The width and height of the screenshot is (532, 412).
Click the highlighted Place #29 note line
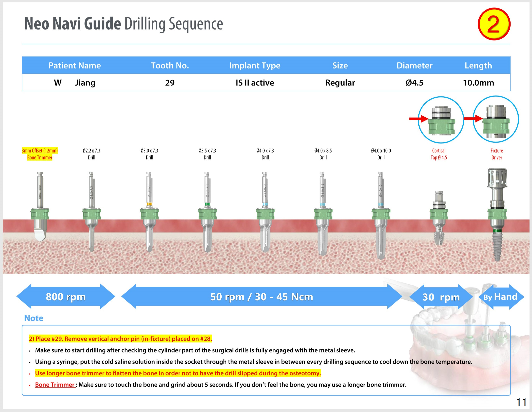(120, 339)
